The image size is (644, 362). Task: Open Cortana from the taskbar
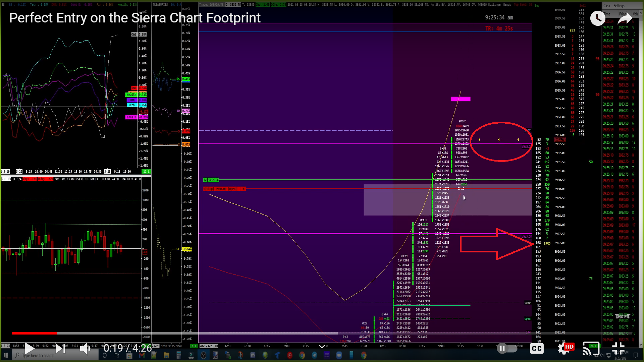(x=105, y=355)
